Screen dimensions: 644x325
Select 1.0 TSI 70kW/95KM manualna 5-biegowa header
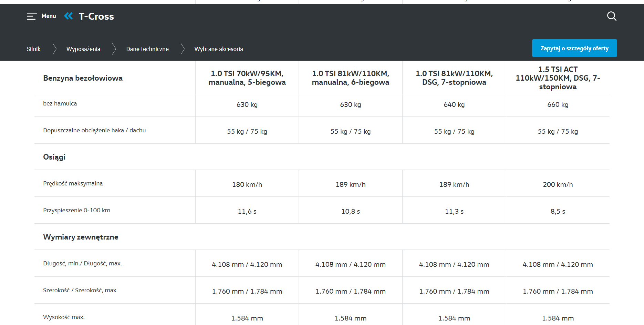click(x=247, y=78)
